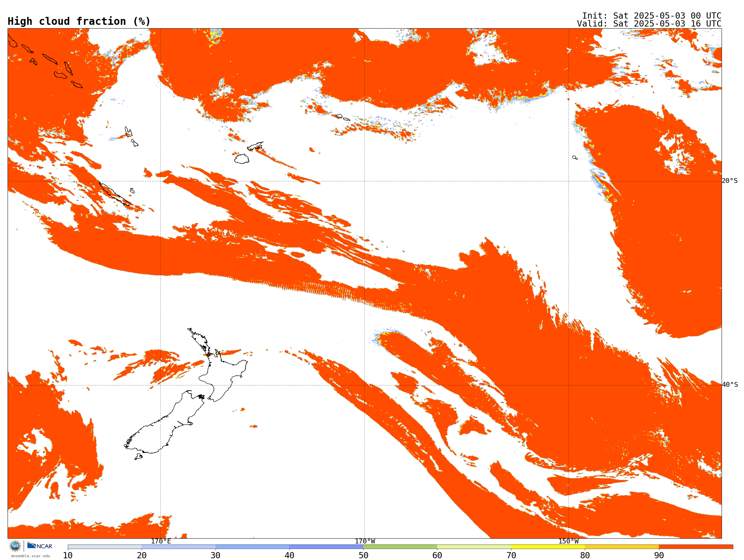
Task: Click the 80-90 golden colorbar segment
Action: click(622, 547)
